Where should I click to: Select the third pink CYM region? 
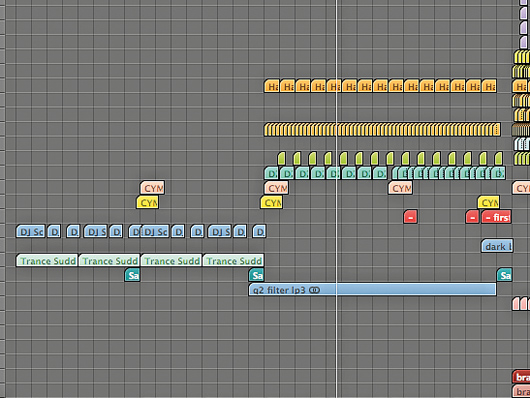[x=400, y=188]
